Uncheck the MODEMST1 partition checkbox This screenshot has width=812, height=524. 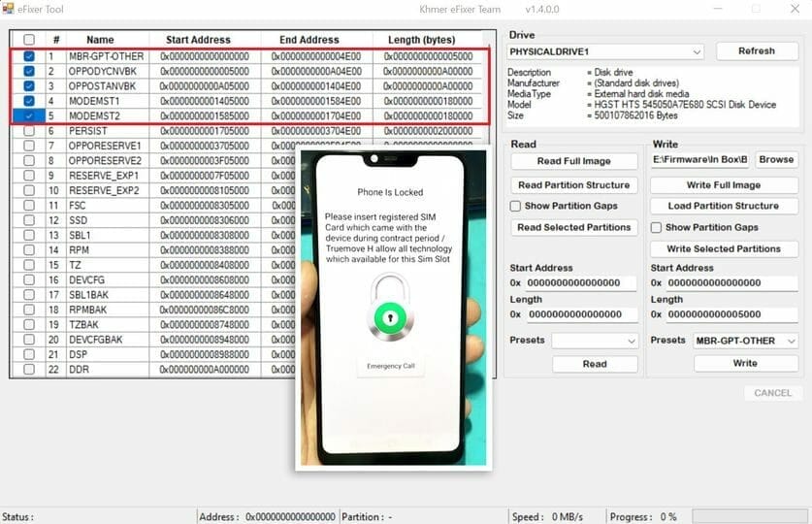(29, 101)
